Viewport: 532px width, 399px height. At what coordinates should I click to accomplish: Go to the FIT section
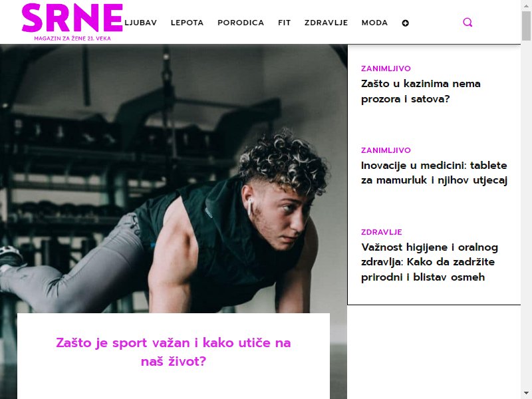(x=284, y=23)
